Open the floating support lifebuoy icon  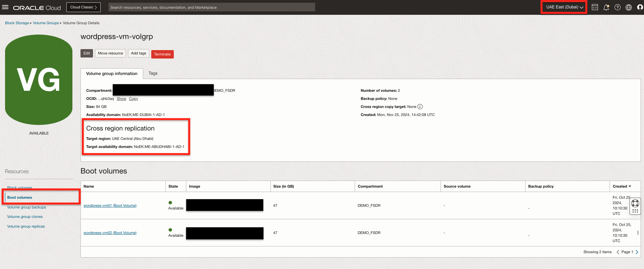tap(635, 203)
